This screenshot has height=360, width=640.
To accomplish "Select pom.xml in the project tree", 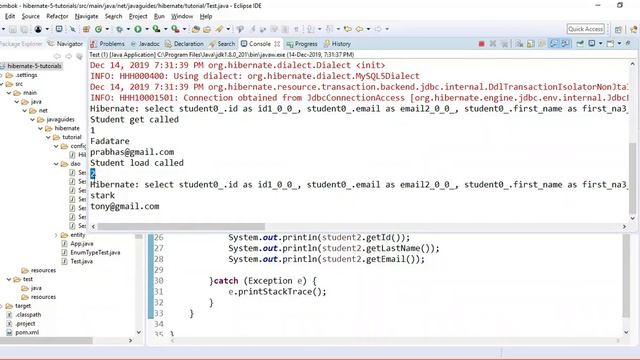I will (27, 332).
